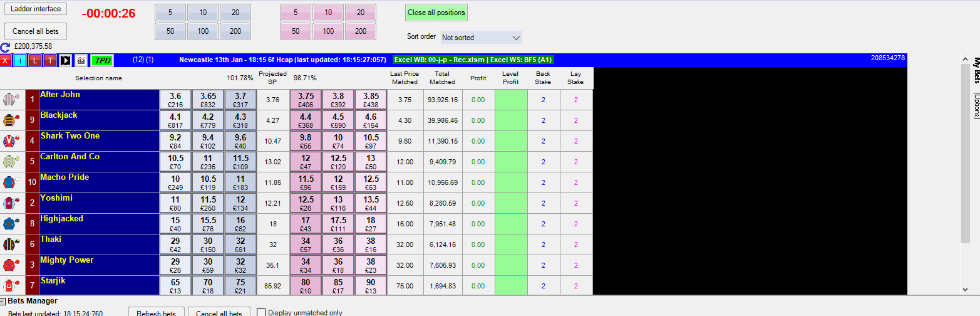Click Close all positions button
Screen dimensions: 980x316
436,13
